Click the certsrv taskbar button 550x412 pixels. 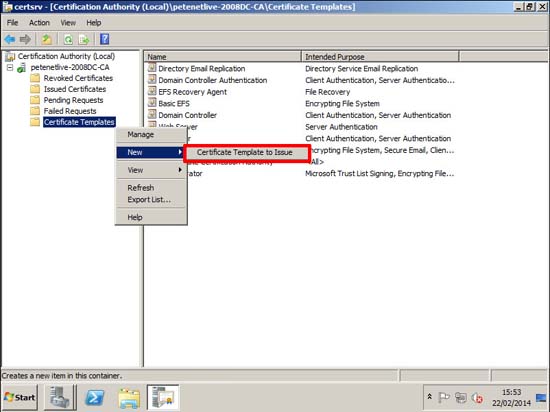(x=163, y=397)
